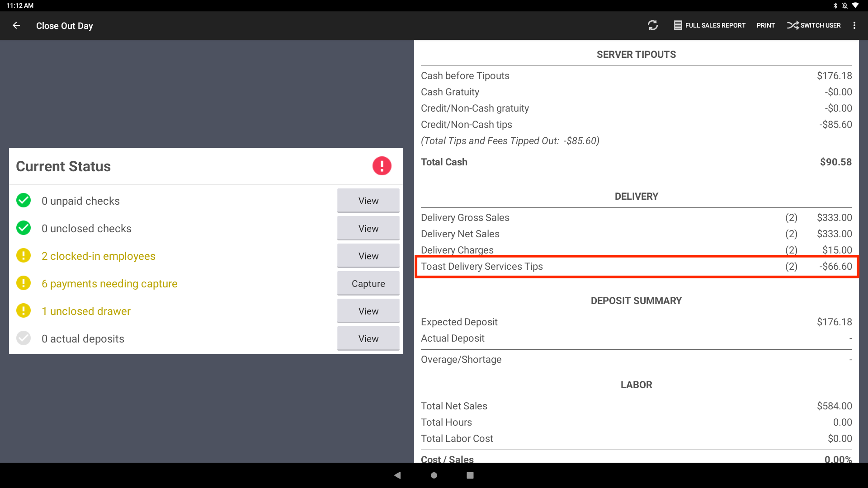View actual deposits
The height and width of the screenshot is (488, 868).
(x=368, y=338)
